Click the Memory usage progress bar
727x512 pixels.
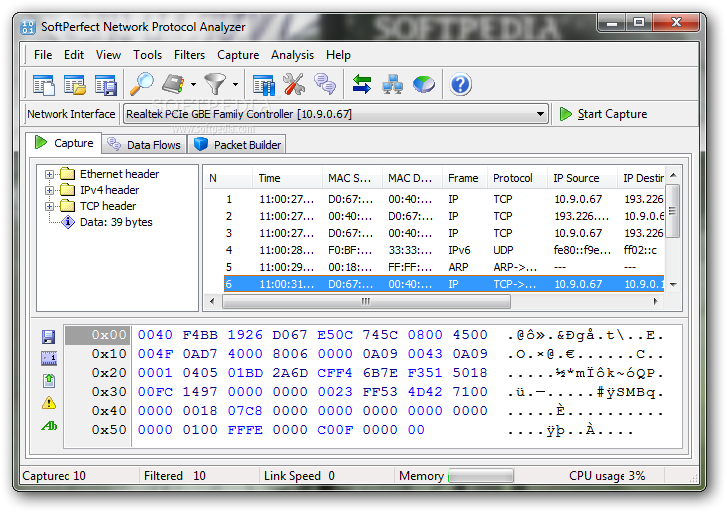(x=481, y=476)
